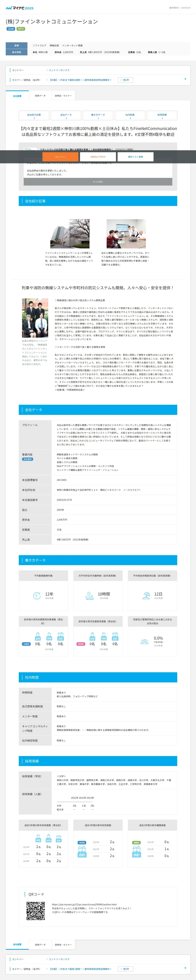Open the マイナビ2025 logo
Viewport: 196px width, 980px height.
[x=19, y=8]
